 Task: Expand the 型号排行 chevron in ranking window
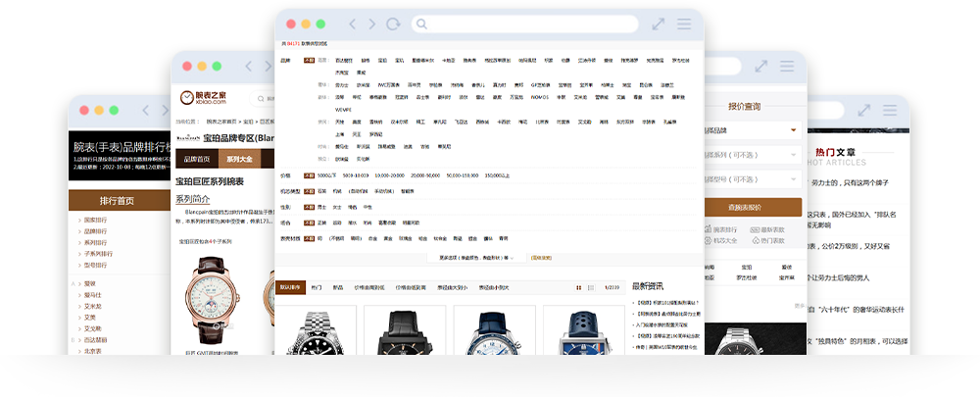(79, 265)
